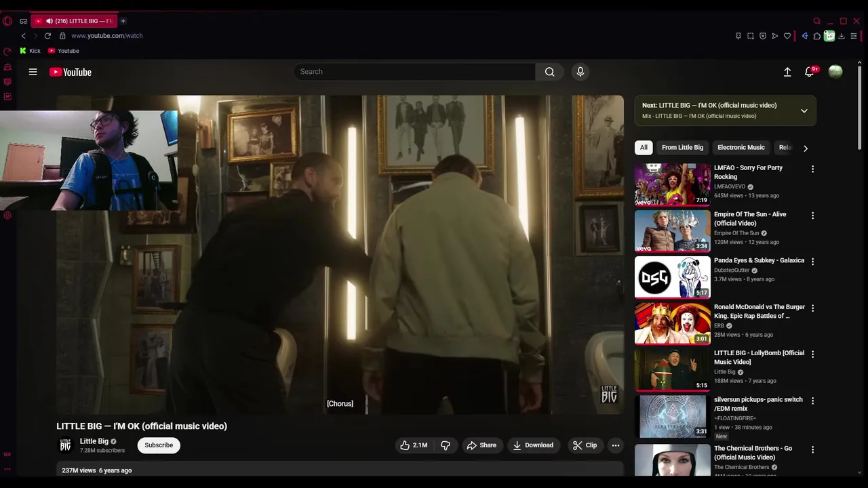Switch to the LITTLE BIG YouTube tab
The image size is (868, 488).
point(73,21)
